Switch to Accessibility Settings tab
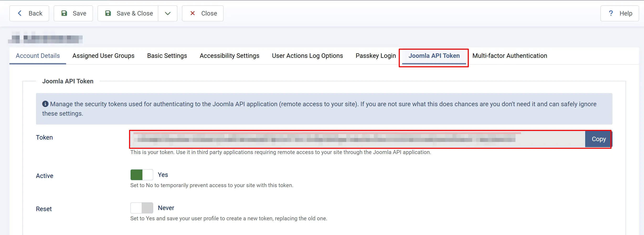This screenshot has height=235, width=644. [230, 56]
